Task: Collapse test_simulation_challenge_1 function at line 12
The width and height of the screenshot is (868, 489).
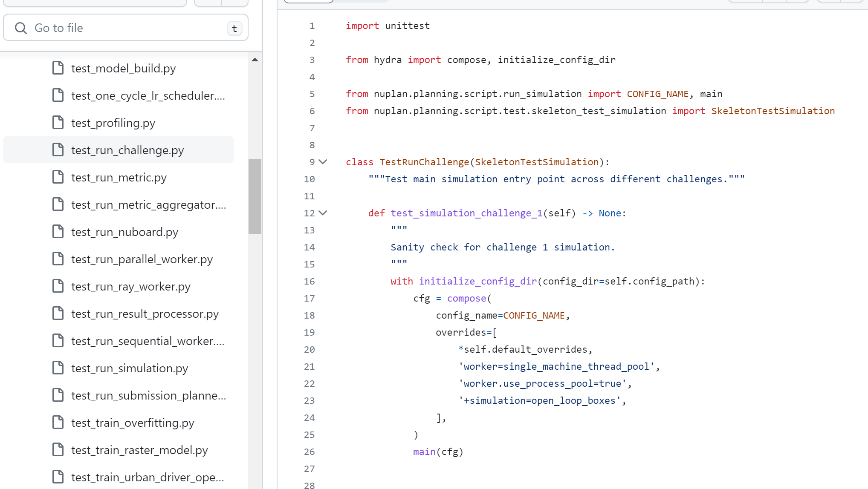Action: point(323,213)
